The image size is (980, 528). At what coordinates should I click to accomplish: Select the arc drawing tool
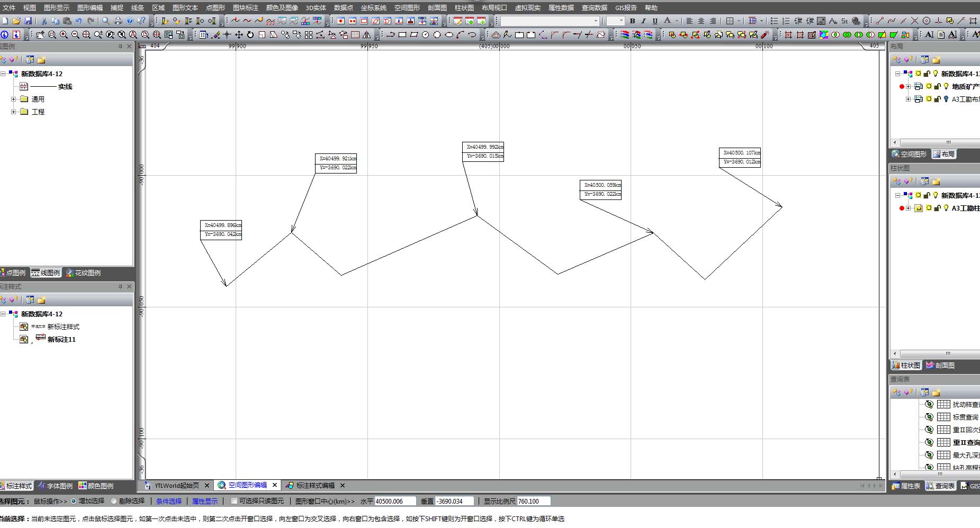click(461, 34)
